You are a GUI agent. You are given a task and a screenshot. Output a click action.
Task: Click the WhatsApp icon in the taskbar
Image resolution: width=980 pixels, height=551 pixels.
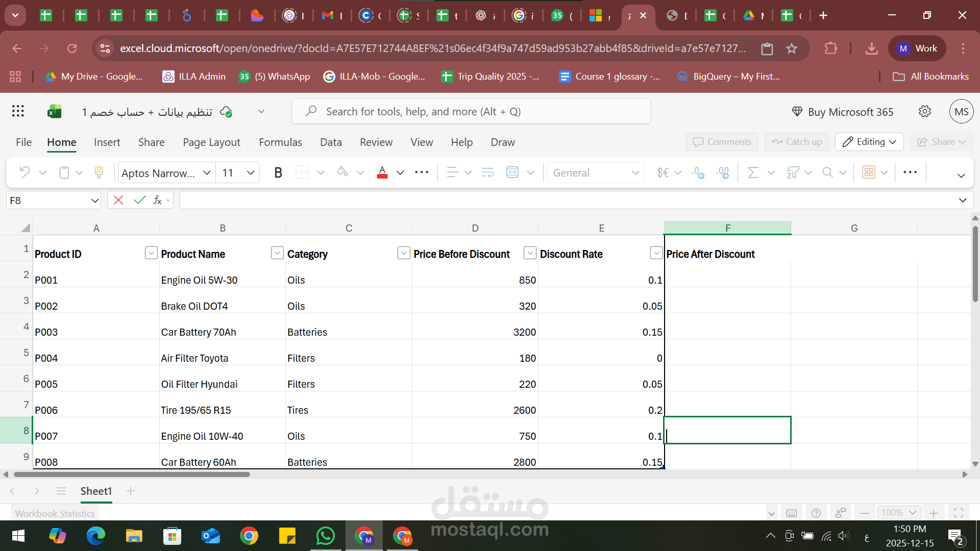tap(325, 536)
